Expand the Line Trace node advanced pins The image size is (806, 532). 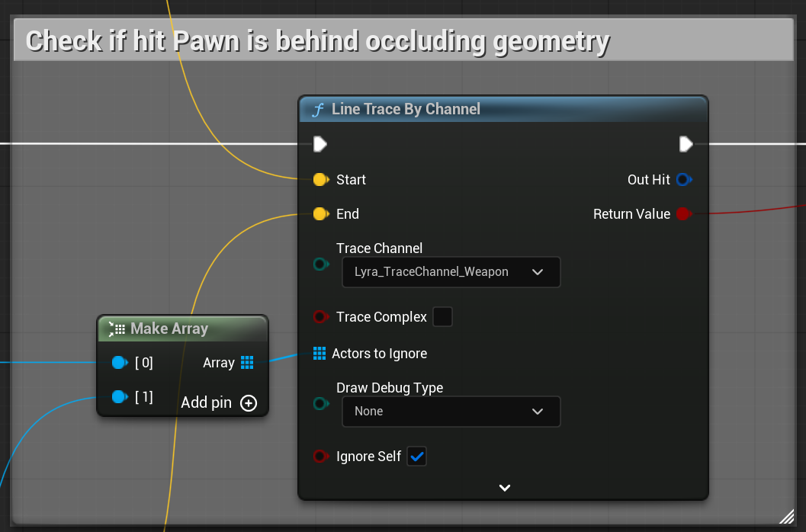(504, 488)
